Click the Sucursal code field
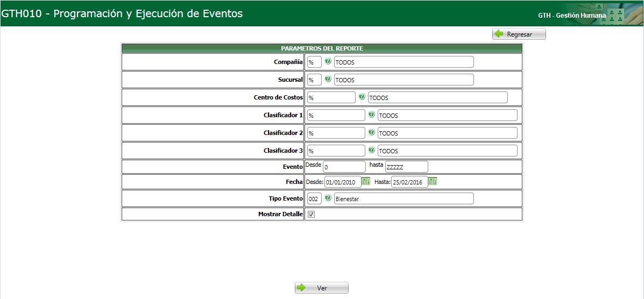The width and height of the screenshot is (644, 299). [315, 80]
